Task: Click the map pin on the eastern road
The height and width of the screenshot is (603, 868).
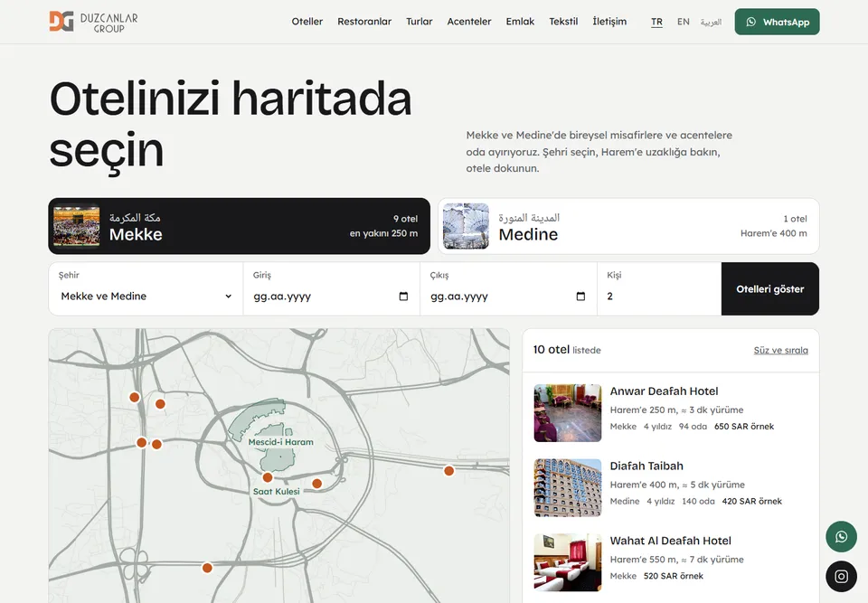Action: pos(449,471)
